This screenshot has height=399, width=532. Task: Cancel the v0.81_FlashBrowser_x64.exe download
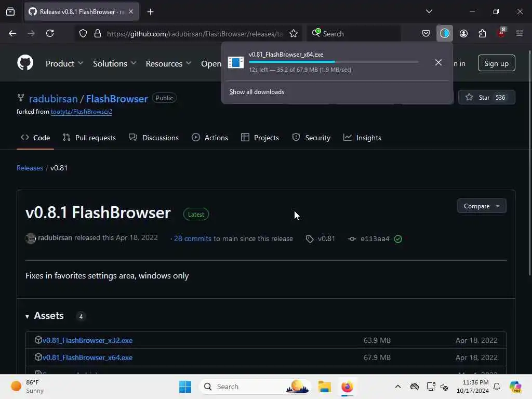438,62
